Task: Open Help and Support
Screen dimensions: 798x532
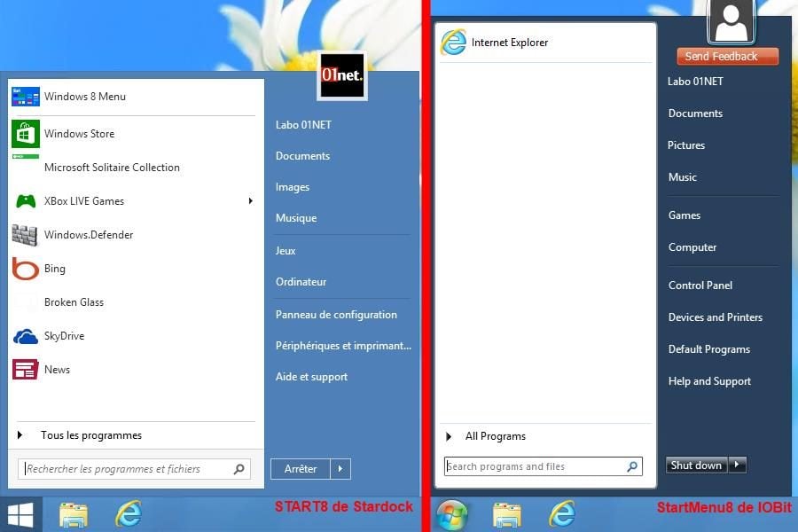Action: (709, 381)
